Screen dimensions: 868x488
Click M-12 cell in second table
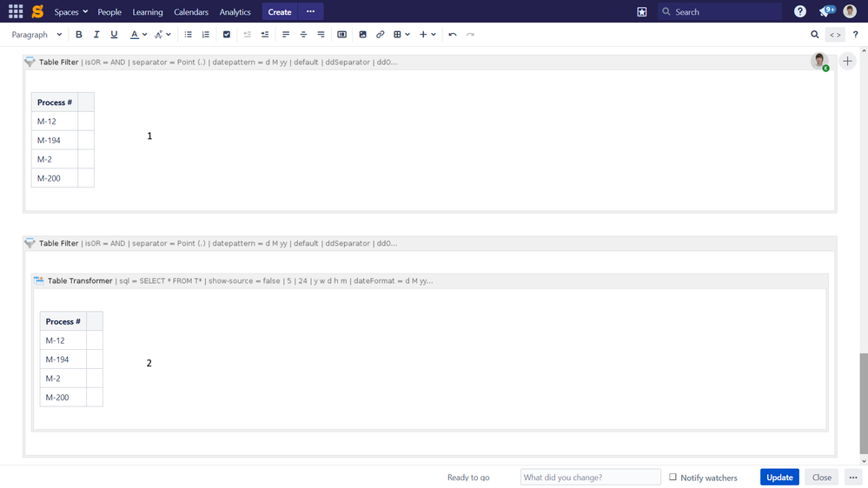coord(63,340)
